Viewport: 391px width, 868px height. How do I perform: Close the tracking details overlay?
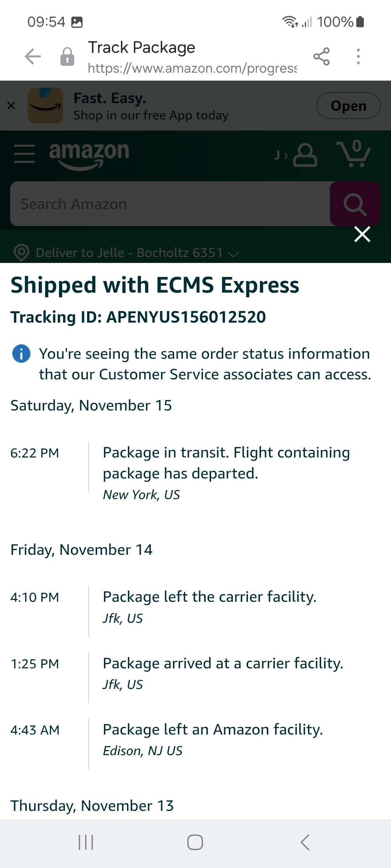[x=362, y=234]
